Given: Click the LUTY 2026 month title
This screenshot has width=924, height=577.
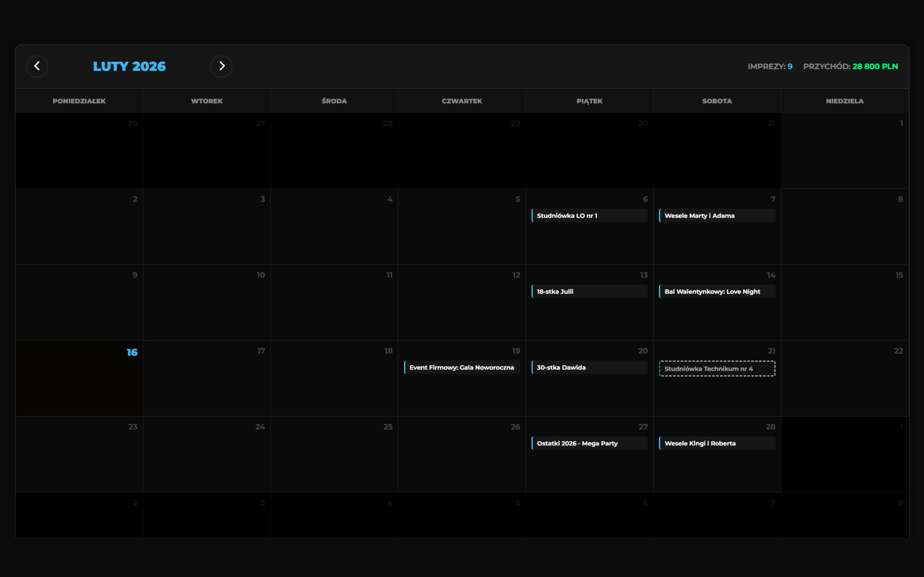Looking at the screenshot, I should click(x=129, y=66).
